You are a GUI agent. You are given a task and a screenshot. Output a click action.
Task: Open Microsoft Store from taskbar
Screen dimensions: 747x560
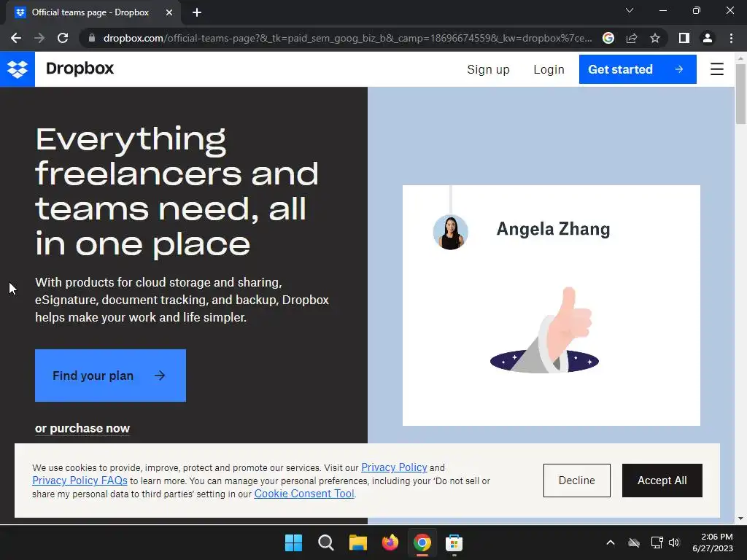pos(454,542)
